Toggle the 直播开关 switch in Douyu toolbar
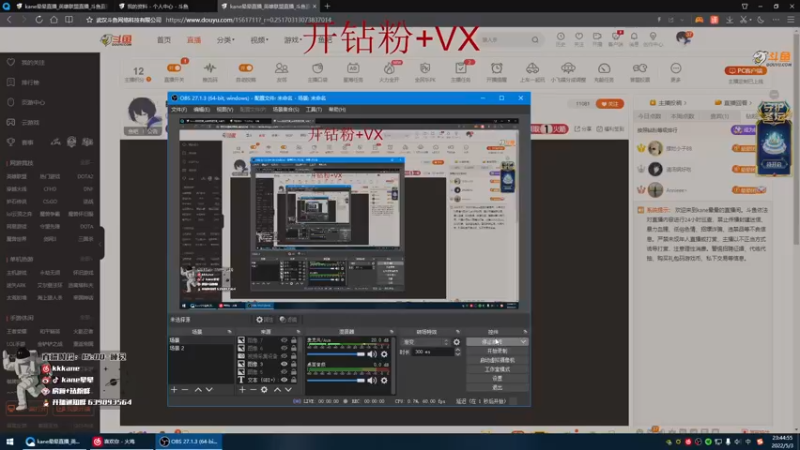This screenshot has height=450, width=800. (174, 68)
